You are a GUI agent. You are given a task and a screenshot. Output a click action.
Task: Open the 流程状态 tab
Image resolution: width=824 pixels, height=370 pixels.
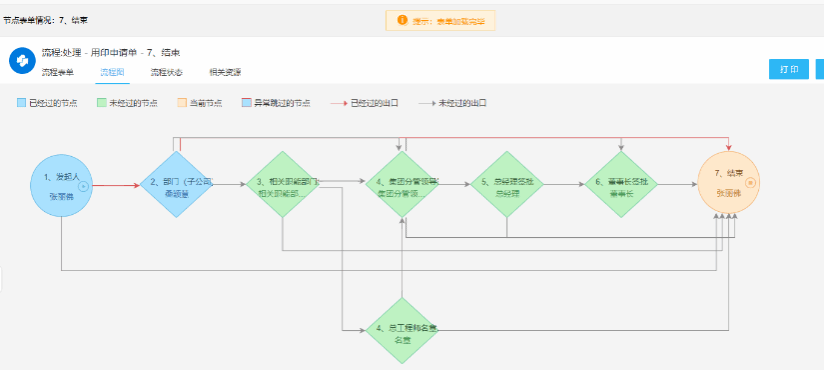pos(167,73)
